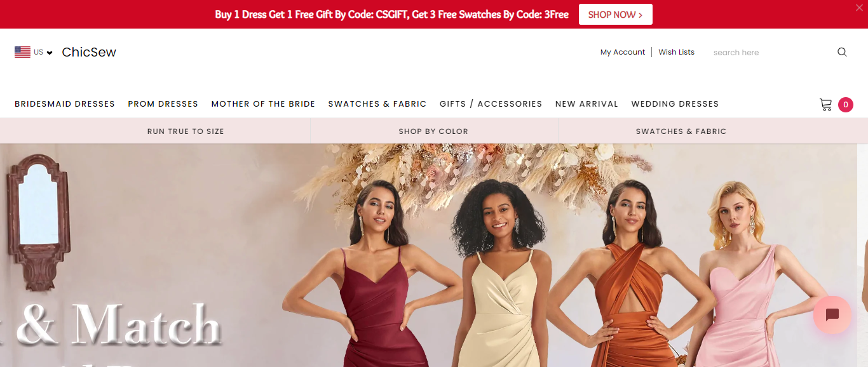This screenshot has height=367, width=868.
Task: Open the Prom Dresses menu
Action: click(163, 103)
